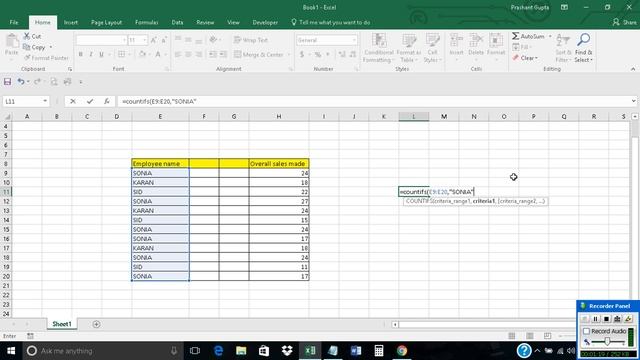Stop recording in Recorder Panel

tap(607, 319)
